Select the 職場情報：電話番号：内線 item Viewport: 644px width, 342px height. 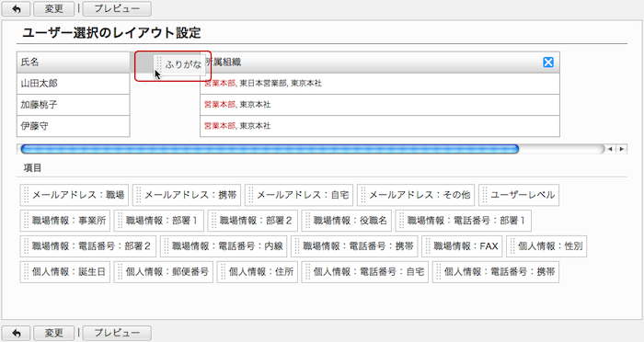click(224, 246)
